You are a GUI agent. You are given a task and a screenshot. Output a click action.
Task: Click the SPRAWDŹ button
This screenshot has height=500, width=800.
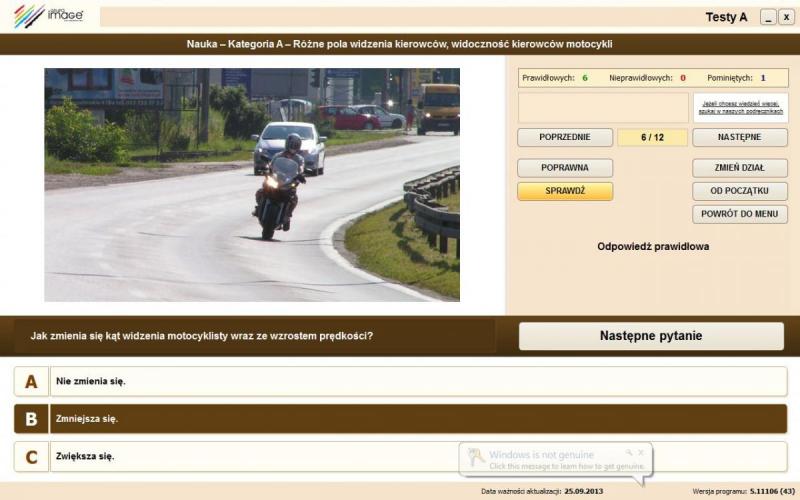pyautogui.click(x=565, y=191)
